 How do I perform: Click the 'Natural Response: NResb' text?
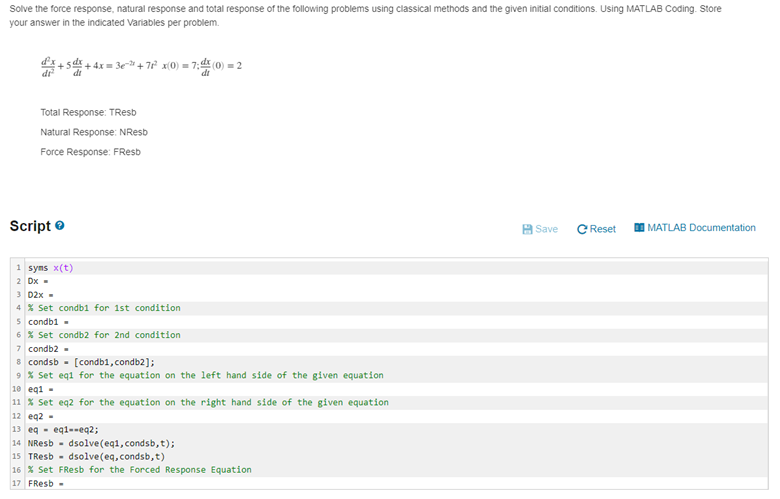94,132
